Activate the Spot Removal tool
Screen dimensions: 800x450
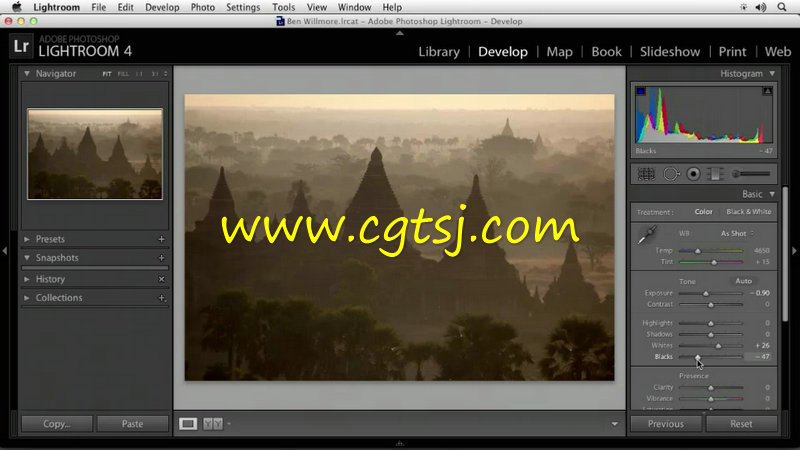(670, 174)
